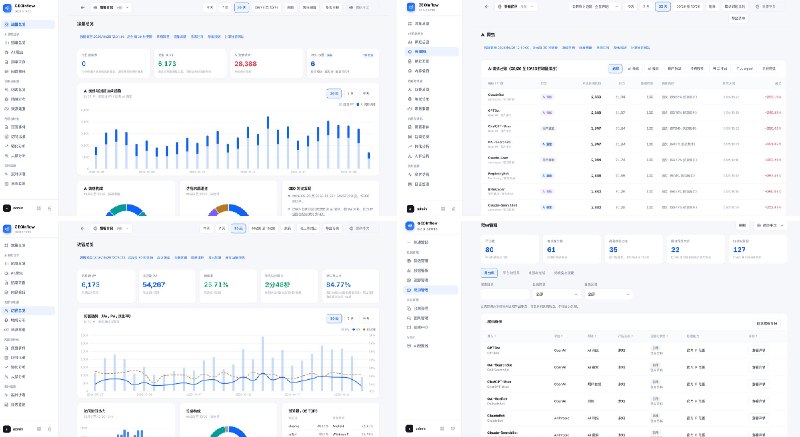
Task: Select the highlighted granularity button above the line-and-bar chart
Action: (334, 318)
